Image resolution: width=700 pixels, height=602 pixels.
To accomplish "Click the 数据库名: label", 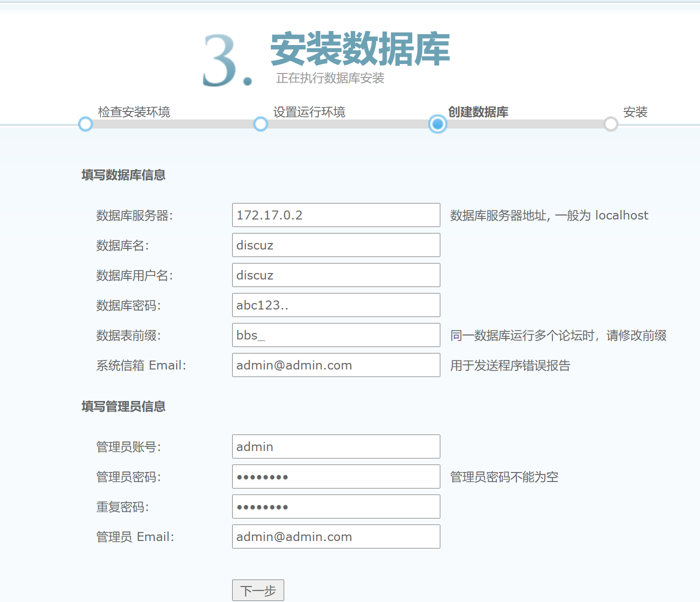I will (x=123, y=245).
